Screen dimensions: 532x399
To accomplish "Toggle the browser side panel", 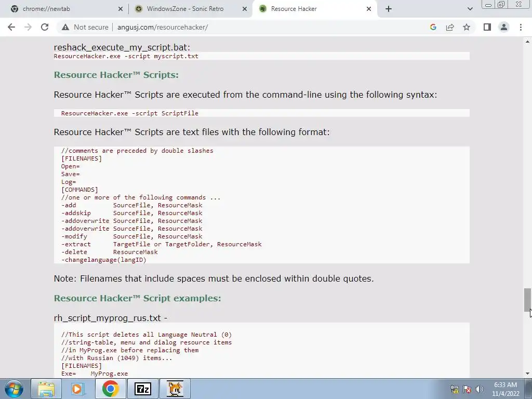I will [x=487, y=27].
